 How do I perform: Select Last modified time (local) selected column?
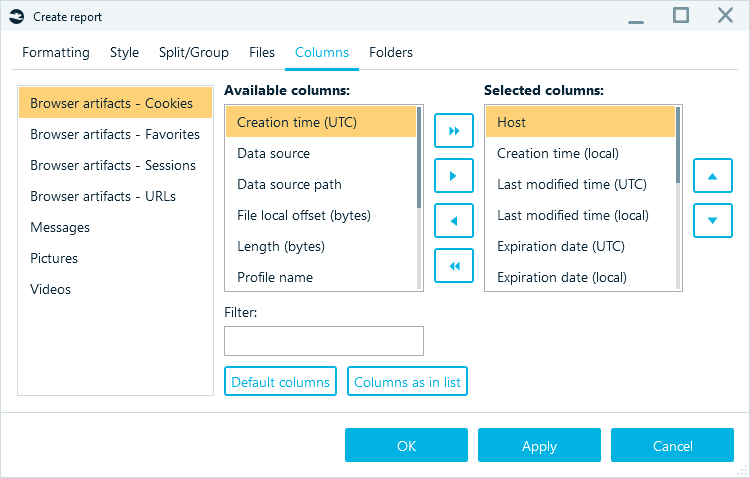(580, 215)
